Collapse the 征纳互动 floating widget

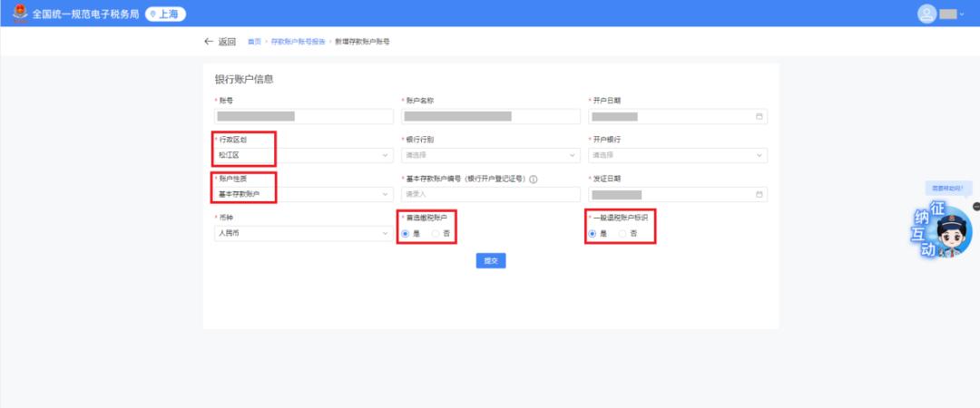coord(975,207)
